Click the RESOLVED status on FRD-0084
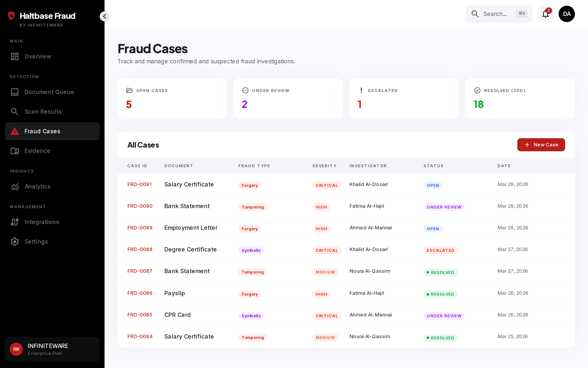588x368 pixels. [441, 338]
